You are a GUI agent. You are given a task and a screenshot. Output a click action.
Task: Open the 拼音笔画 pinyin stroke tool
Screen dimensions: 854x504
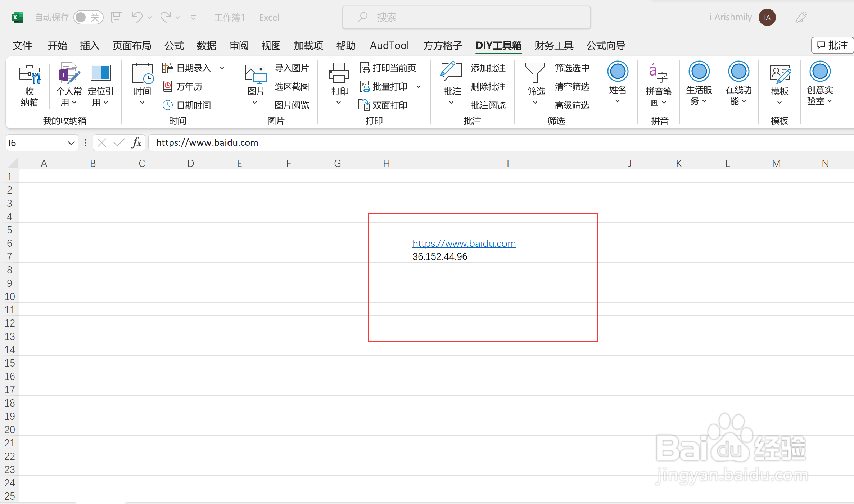tap(659, 86)
